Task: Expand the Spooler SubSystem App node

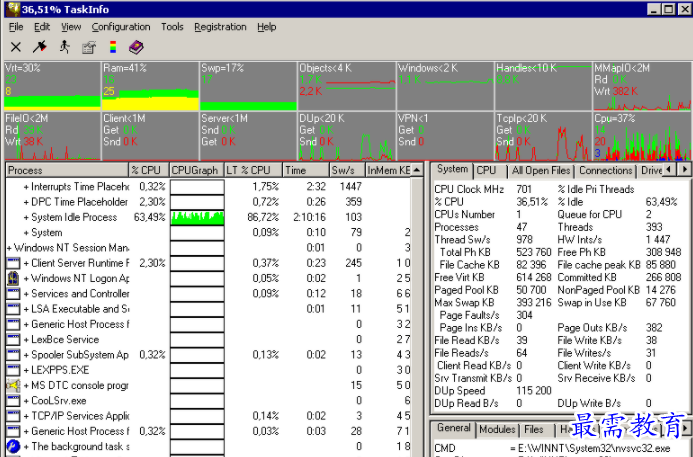Action: (26, 355)
